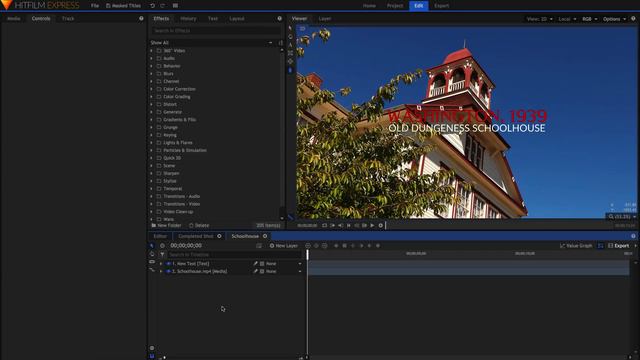Switch to the History tab
This screenshot has height=360, width=640.
pos(188,18)
